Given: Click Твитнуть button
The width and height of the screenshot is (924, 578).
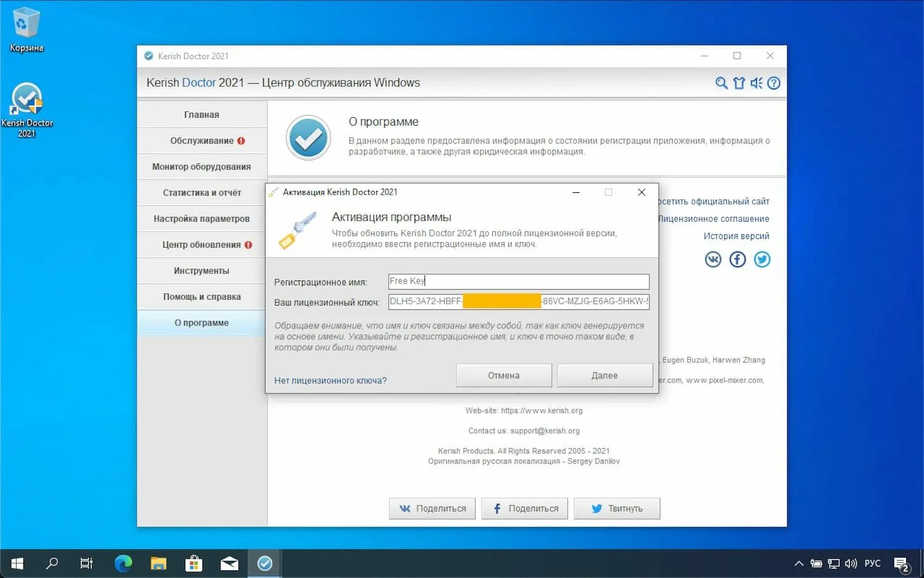Looking at the screenshot, I should click(x=617, y=508).
